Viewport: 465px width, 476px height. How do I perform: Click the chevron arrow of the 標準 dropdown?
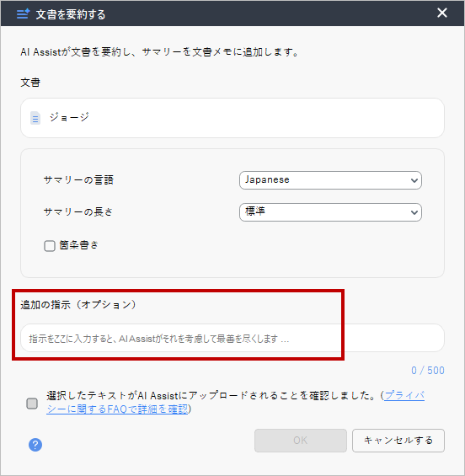click(414, 212)
